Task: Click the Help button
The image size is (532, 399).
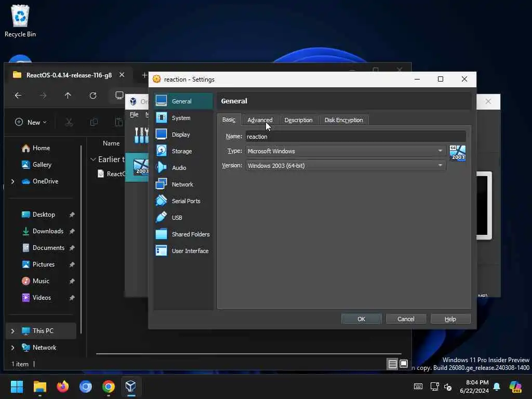Action: tap(450, 319)
